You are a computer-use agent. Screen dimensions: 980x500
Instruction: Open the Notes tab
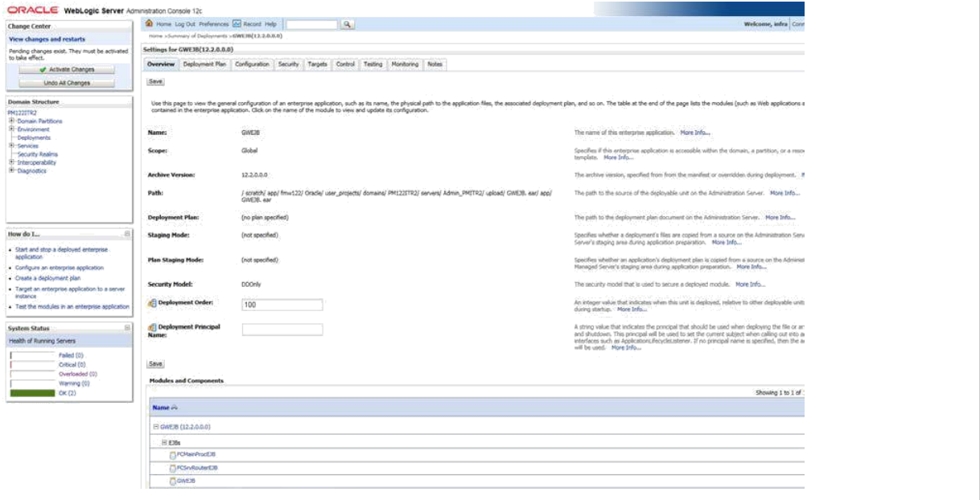click(434, 64)
